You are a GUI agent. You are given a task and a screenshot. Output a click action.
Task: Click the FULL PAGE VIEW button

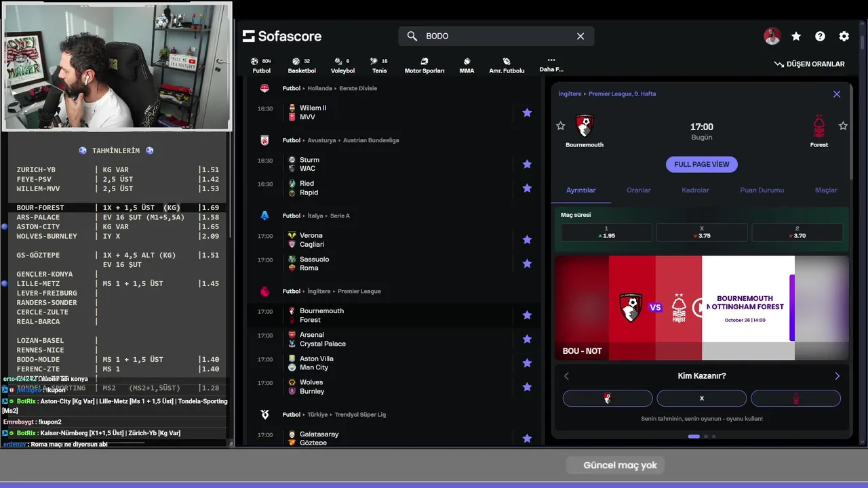(701, 164)
